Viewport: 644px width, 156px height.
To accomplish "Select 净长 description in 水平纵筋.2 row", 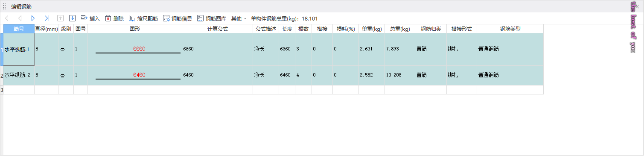I will [266, 75].
